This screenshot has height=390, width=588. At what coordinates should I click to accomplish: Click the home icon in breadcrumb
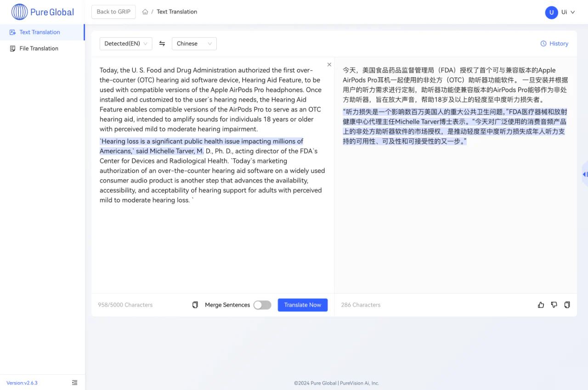145,12
